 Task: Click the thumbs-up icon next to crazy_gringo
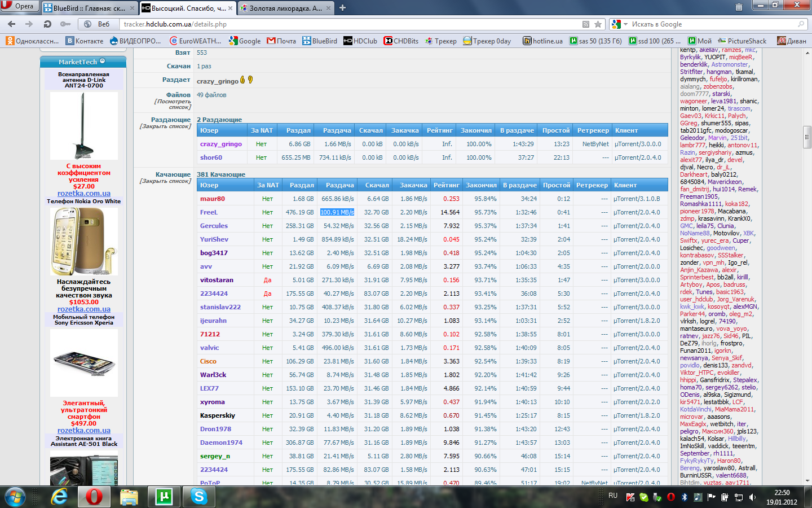click(x=242, y=80)
